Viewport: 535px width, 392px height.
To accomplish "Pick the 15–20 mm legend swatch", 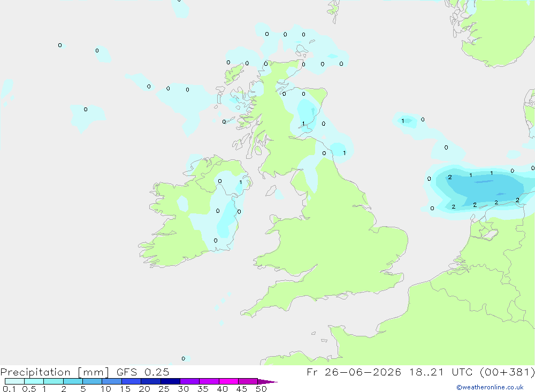I will point(132,381).
